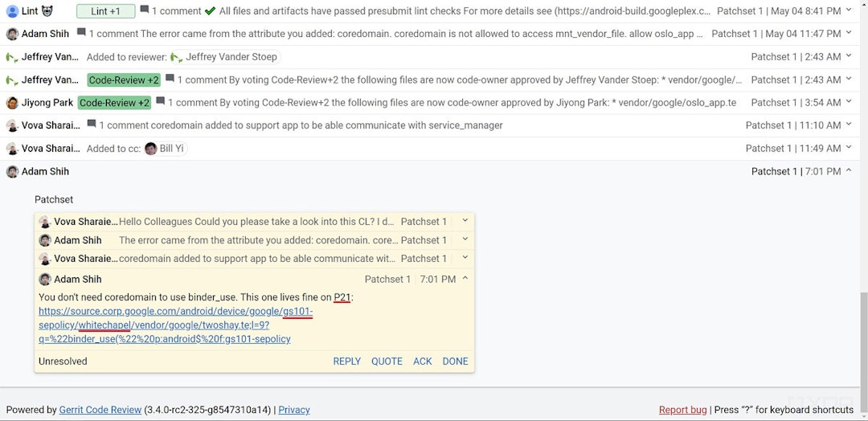Click Jiyong Park's avatar icon
Screen dimensions: 868x421
point(12,103)
